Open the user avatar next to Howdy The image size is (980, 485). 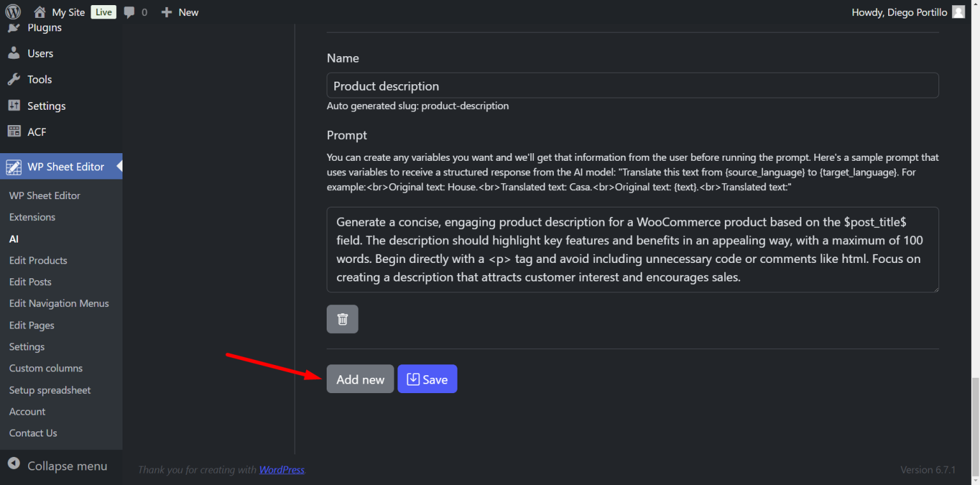[958, 11]
